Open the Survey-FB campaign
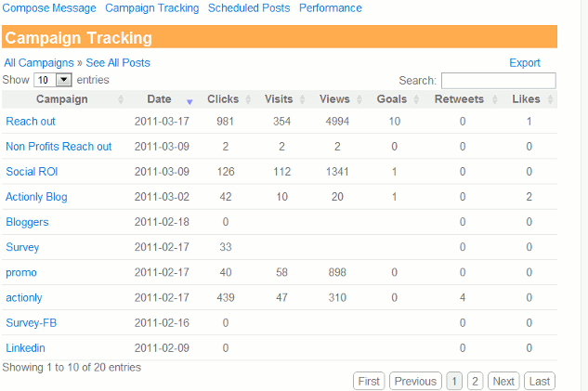The height and width of the screenshot is (391, 588). point(32,323)
